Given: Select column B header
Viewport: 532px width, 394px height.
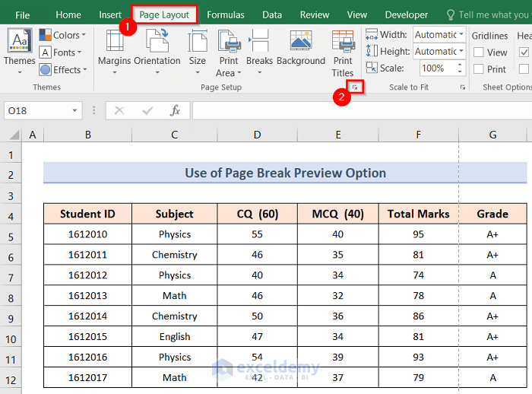Looking at the screenshot, I should pos(88,135).
